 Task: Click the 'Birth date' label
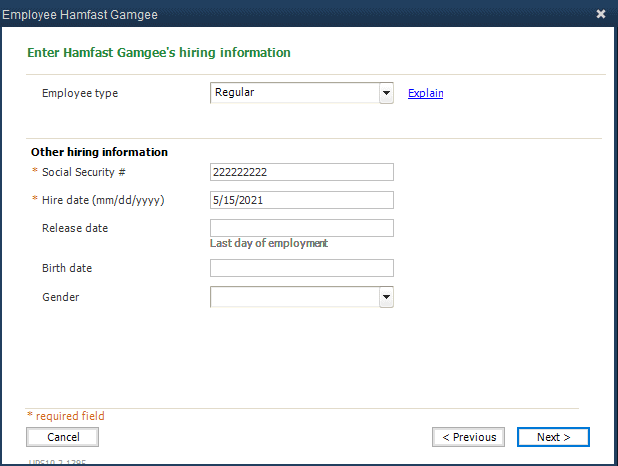point(67,268)
